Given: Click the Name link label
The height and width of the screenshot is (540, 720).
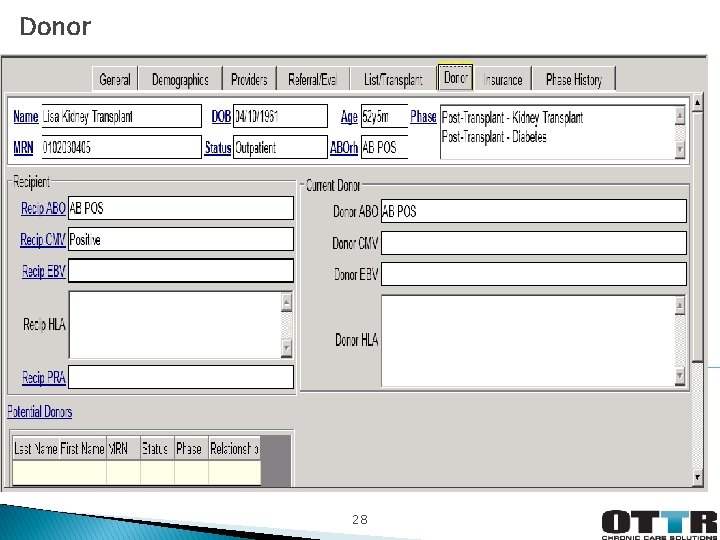Looking at the screenshot, I should [26, 117].
